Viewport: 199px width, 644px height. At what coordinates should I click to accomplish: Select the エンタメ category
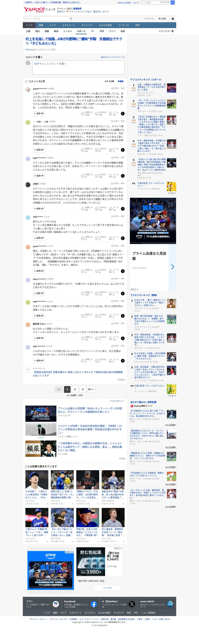click(x=67, y=32)
